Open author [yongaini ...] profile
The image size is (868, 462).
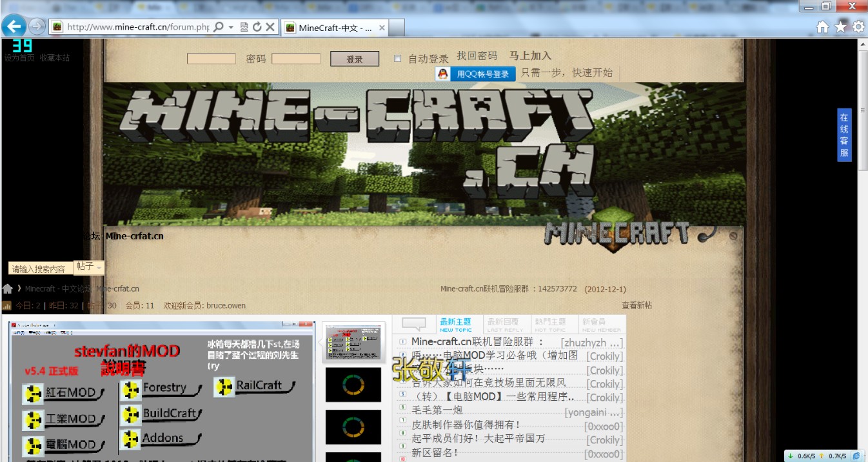click(594, 412)
